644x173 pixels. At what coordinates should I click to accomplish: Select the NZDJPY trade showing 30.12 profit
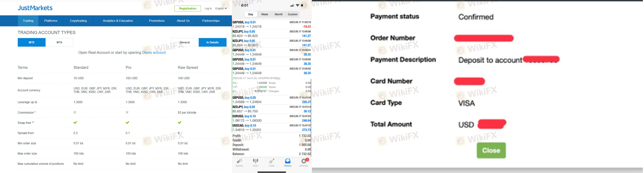[272, 109]
